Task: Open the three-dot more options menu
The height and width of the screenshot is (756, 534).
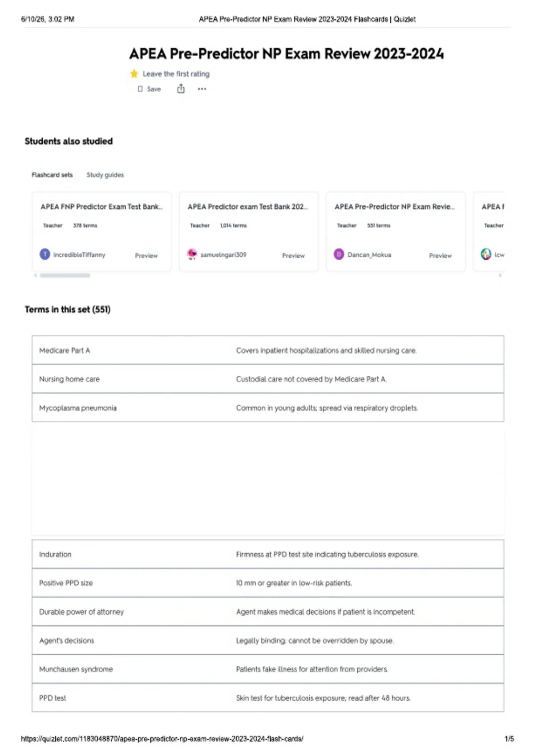Action: pyautogui.click(x=202, y=89)
